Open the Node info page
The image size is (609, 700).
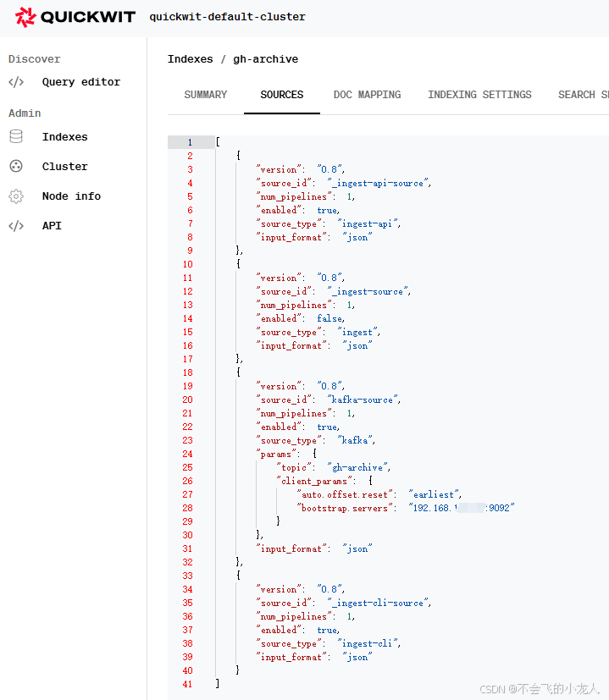[71, 196]
